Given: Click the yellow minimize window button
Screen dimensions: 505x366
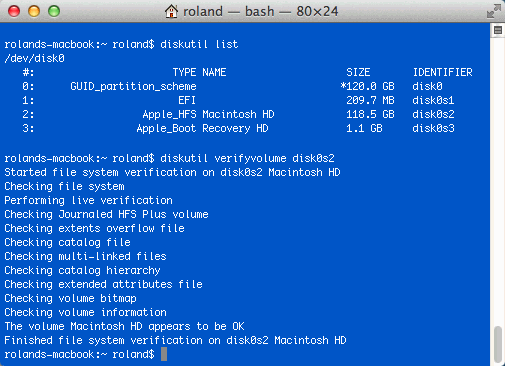Looking at the screenshot, I should (x=34, y=11).
